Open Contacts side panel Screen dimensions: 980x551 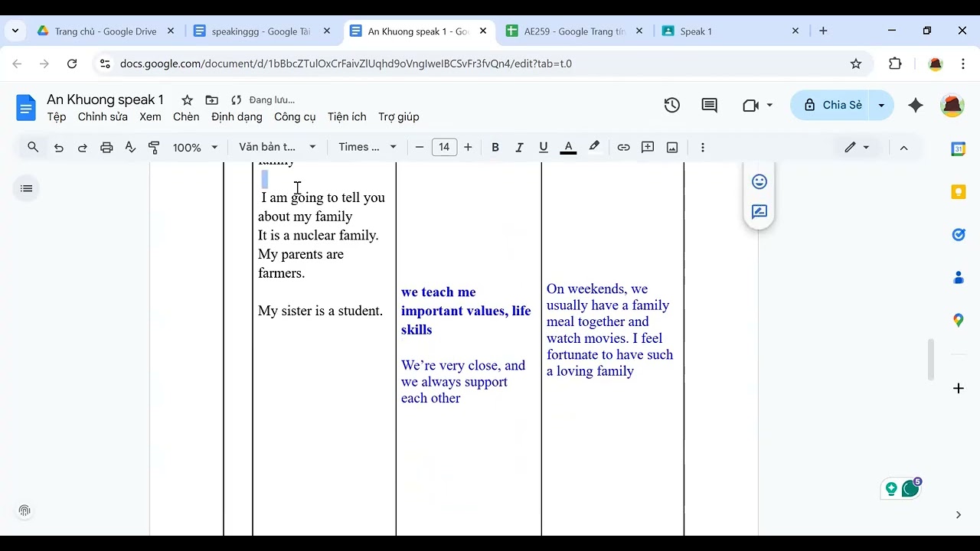(x=959, y=278)
